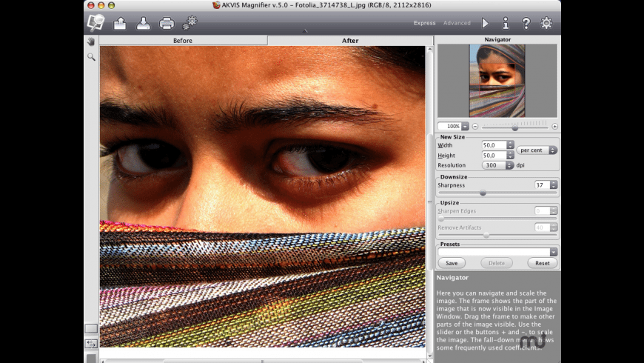Select the Zoom magnifier tool
This screenshot has height=363, width=644.
click(x=91, y=56)
